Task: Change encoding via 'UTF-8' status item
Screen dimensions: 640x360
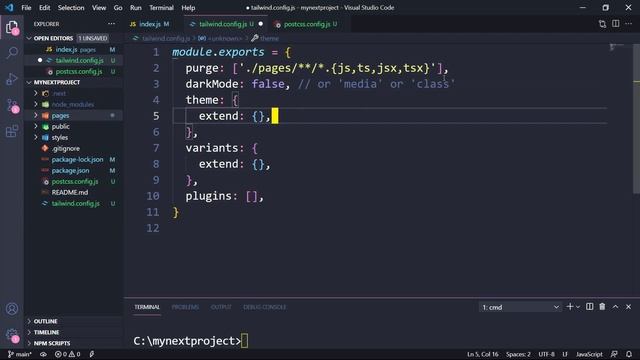Action: coord(546,354)
